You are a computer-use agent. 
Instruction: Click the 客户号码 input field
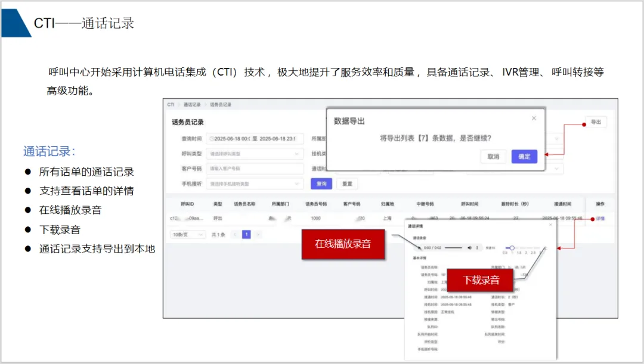click(255, 169)
